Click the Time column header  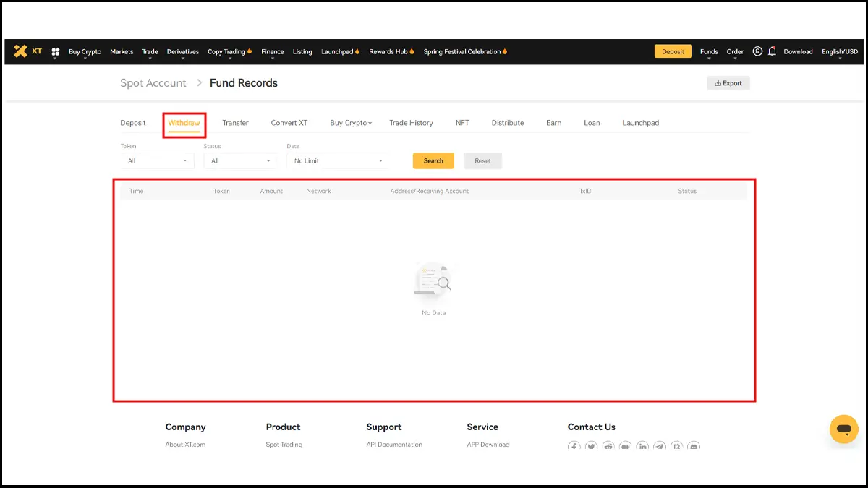coord(136,191)
